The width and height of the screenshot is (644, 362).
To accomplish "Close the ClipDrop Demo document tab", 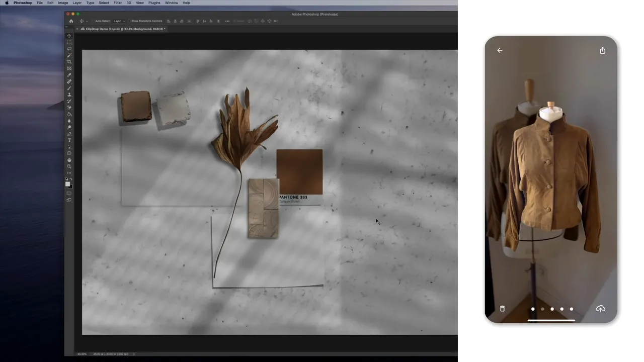I will click(x=77, y=29).
